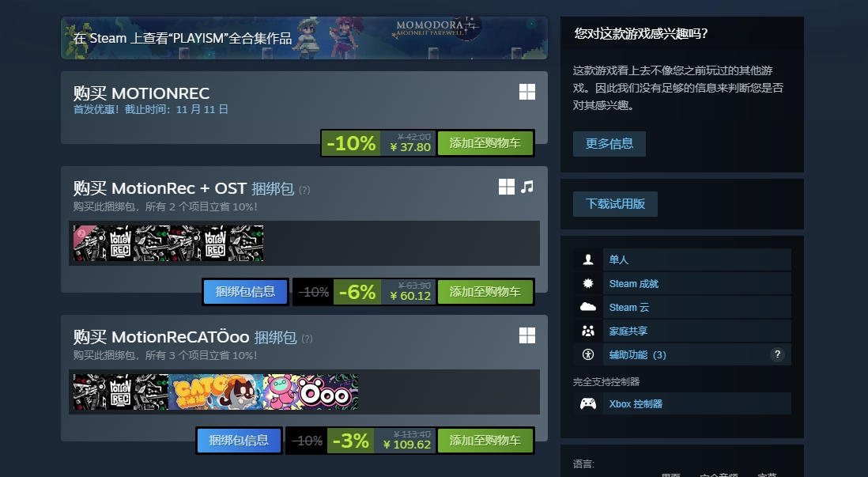
Task: Open the PLAYISM full collection banner
Action: coord(304,38)
